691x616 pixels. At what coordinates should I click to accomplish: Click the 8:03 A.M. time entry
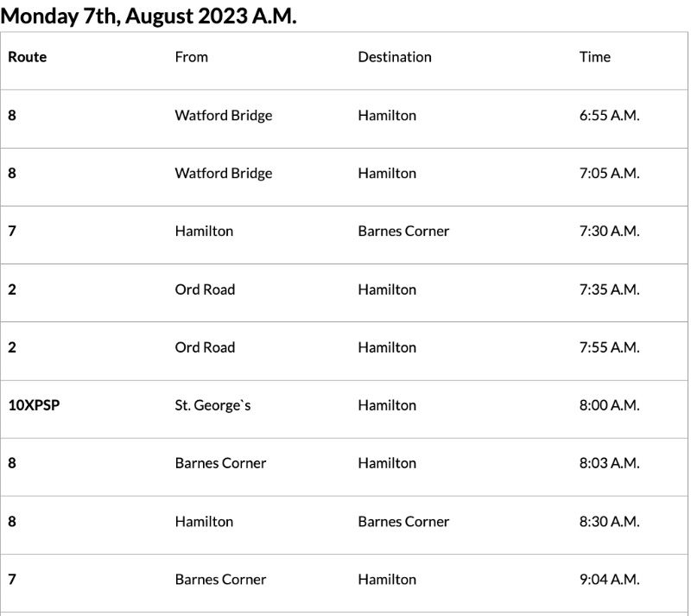(x=609, y=463)
